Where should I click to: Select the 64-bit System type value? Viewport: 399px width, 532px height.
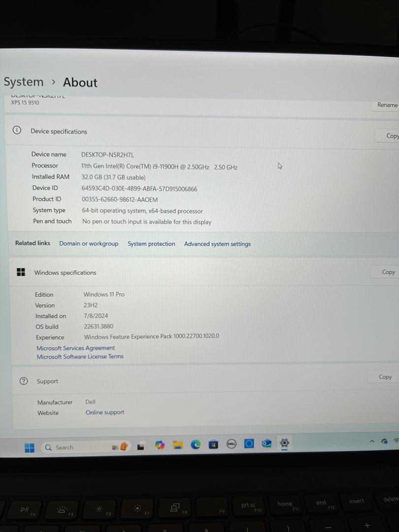tap(142, 211)
